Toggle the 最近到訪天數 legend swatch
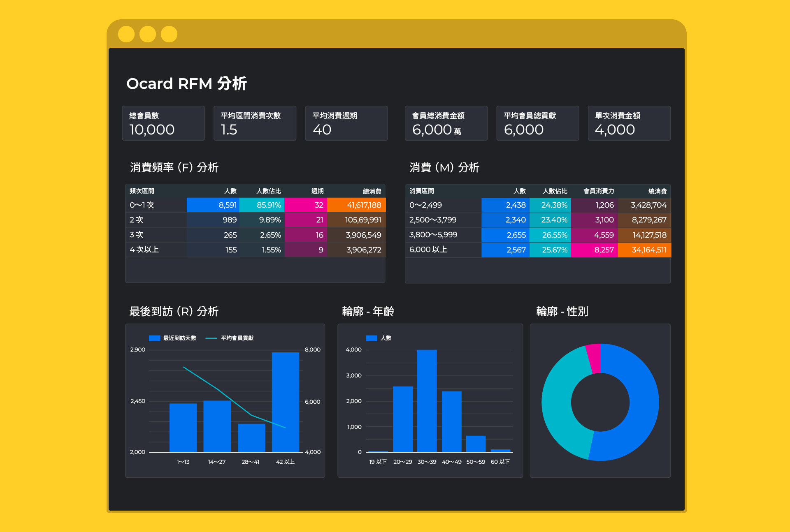 (154, 338)
